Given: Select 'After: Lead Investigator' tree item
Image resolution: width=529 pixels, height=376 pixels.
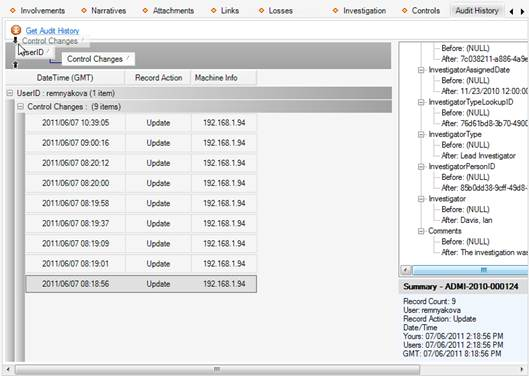Looking at the screenshot, I should (478, 156).
